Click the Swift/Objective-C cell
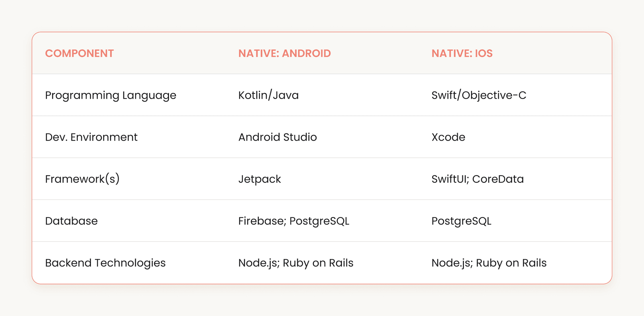This screenshot has width=644, height=316. [x=479, y=95]
